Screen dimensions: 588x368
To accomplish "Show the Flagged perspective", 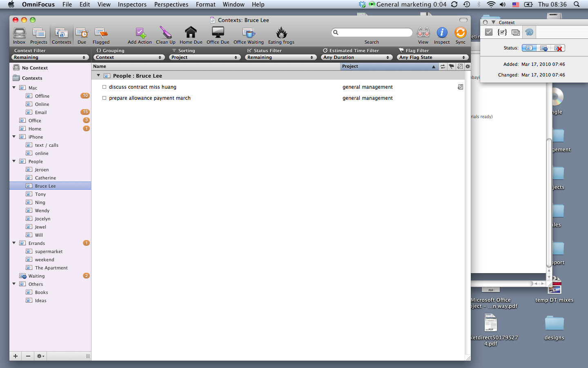I will click(101, 36).
